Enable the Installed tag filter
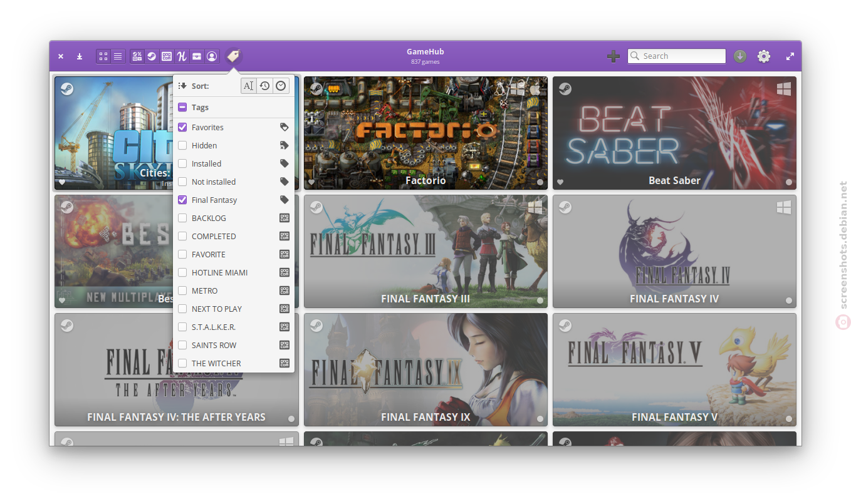 [182, 163]
